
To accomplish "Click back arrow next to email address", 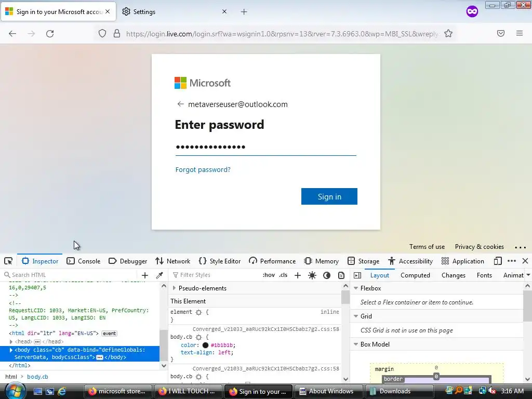I will click(x=180, y=104).
